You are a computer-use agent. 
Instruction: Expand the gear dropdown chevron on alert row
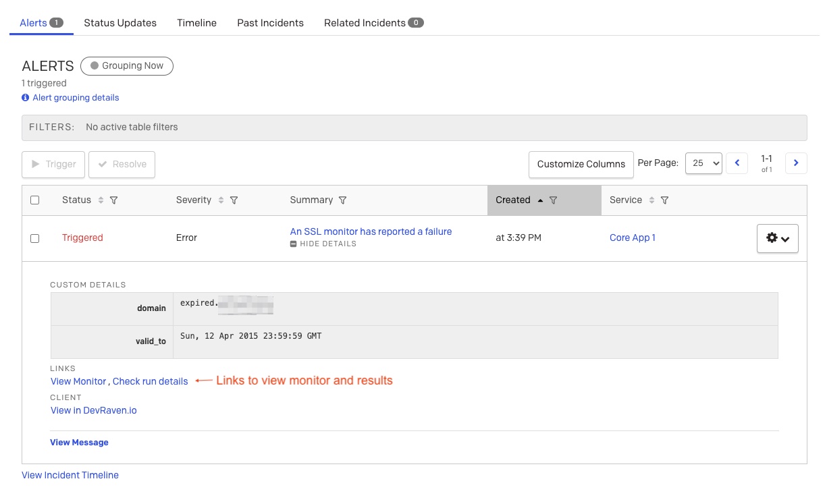click(x=784, y=238)
